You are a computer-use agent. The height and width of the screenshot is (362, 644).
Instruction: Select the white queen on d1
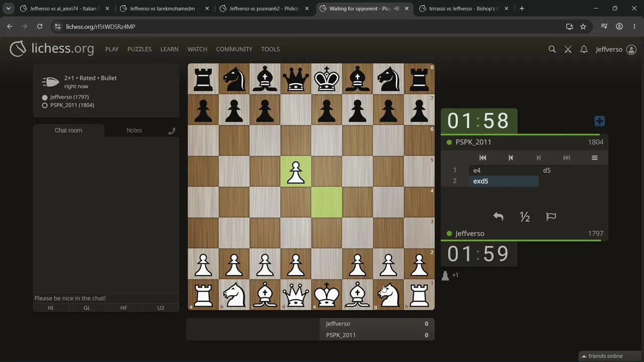pos(296,295)
